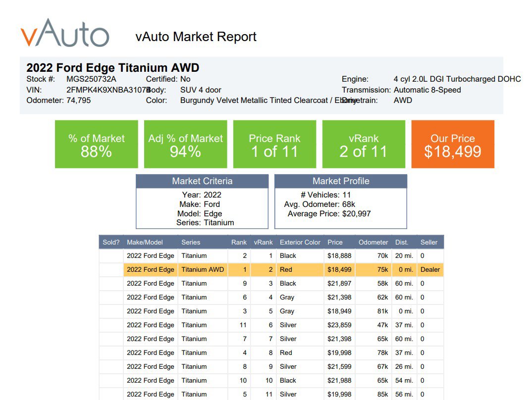Select the Adj % of Market tile
532x400 pixels.
(185, 145)
